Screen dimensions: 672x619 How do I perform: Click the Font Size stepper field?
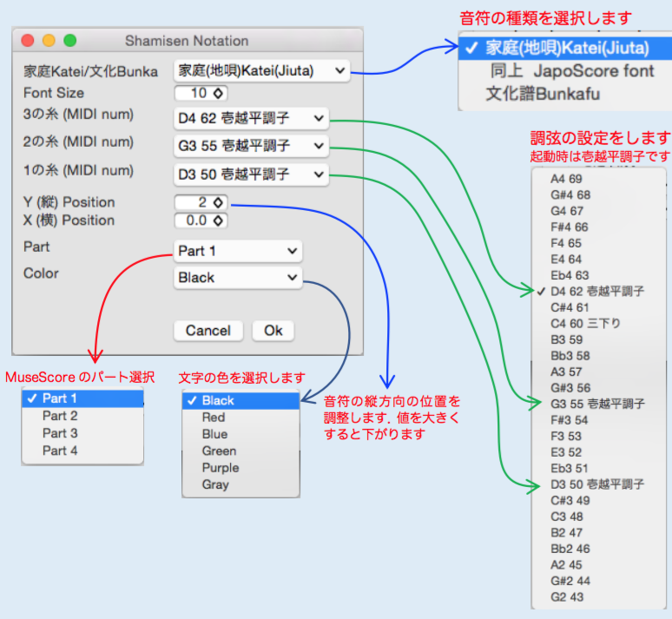(x=201, y=93)
